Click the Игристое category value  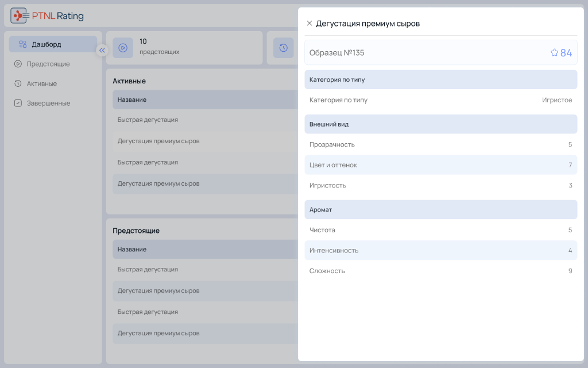[557, 100]
